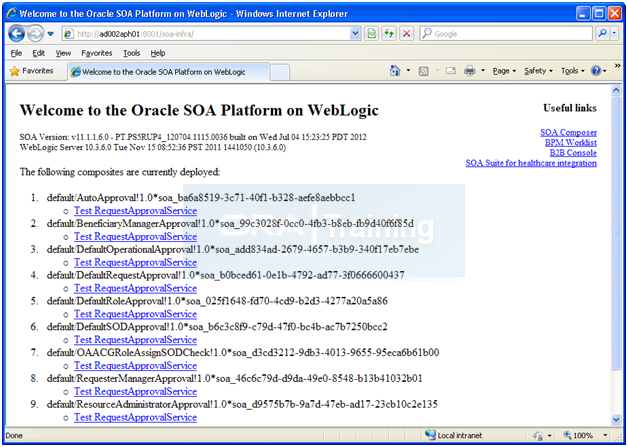Open the Tools command bar menu
The height and width of the screenshot is (447, 628).
[573, 71]
